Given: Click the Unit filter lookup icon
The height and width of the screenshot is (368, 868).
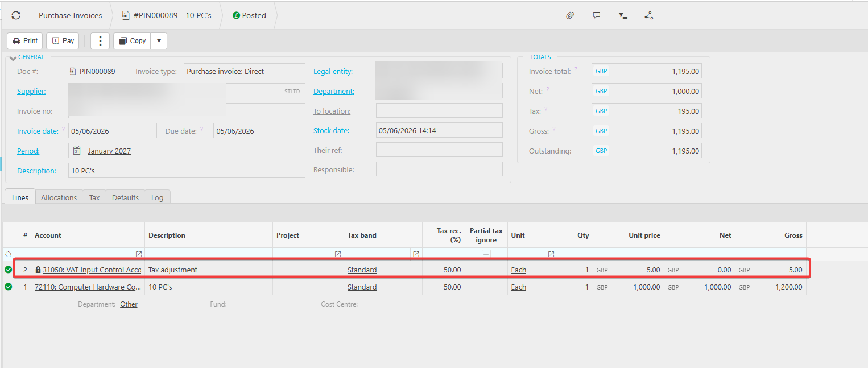Looking at the screenshot, I should coord(551,254).
